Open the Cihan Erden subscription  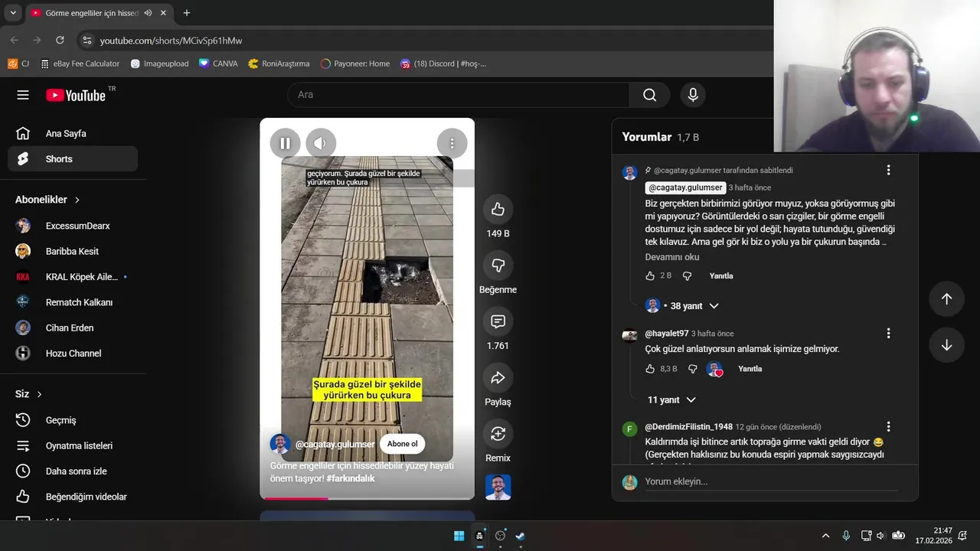click(x=73, y=328)
